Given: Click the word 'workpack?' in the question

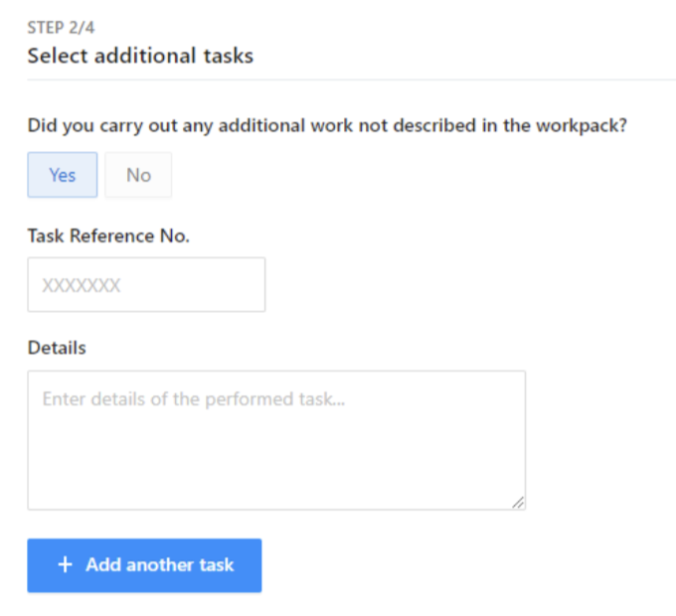Looking at the screenshot, I should tap(582, 126).
